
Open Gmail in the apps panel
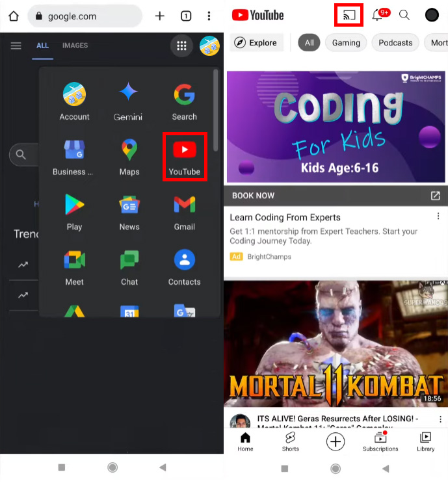(185, 212)
